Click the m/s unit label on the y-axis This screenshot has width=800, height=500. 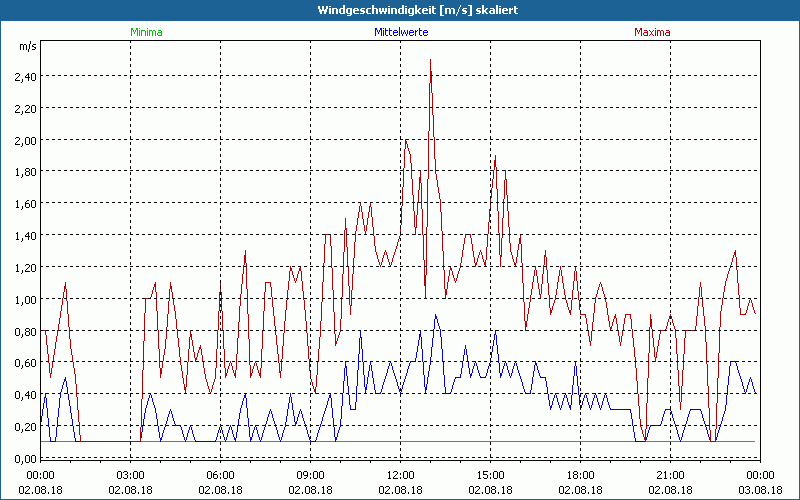pyautogui.click(x=27, y=47)
